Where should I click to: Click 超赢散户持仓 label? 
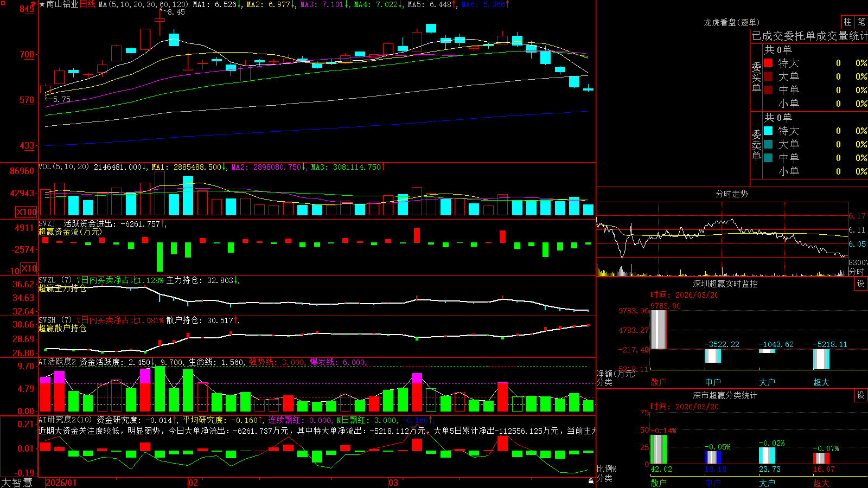coord(62,328)
